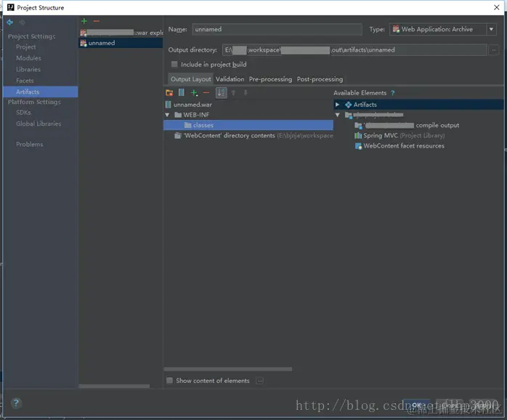Select the classes folder in output tree
Screen dimensions: 507x420
[248, 125]
